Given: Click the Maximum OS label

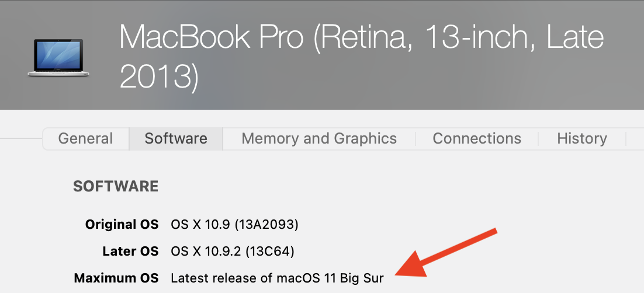Looking at the screenshot, I should (x=116, y=278).
